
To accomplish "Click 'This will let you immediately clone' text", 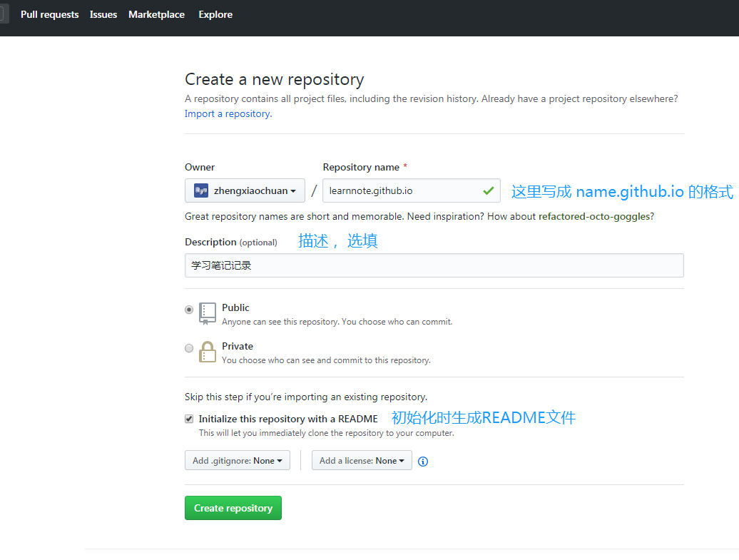I will (x=327, y=433).
